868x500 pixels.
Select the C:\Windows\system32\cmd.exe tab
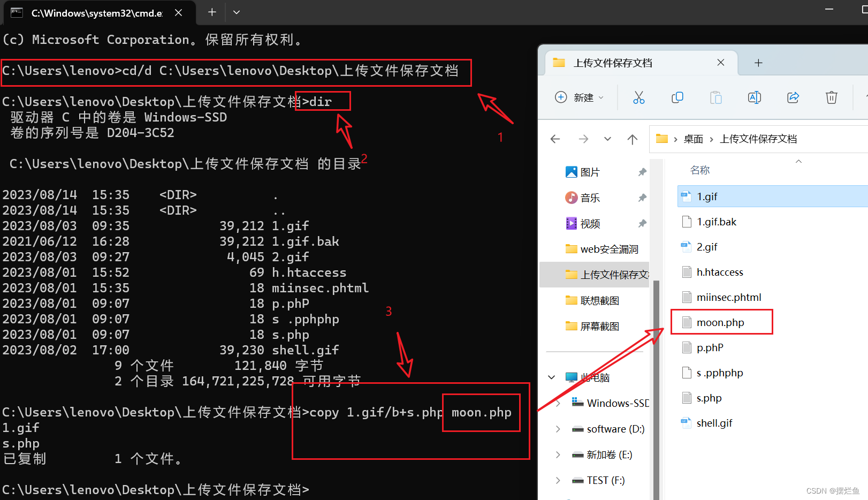pyautogui.click(x=100, y=13)
